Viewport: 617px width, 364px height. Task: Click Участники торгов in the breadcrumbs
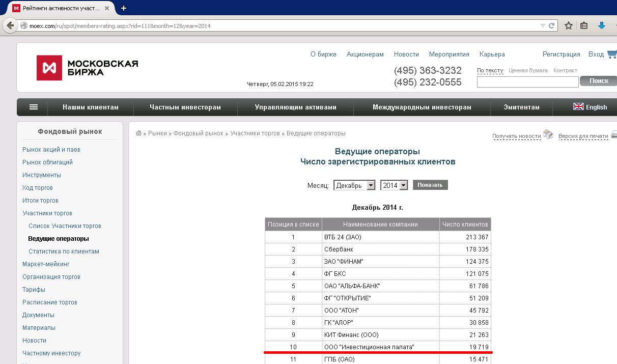(255, 133)
